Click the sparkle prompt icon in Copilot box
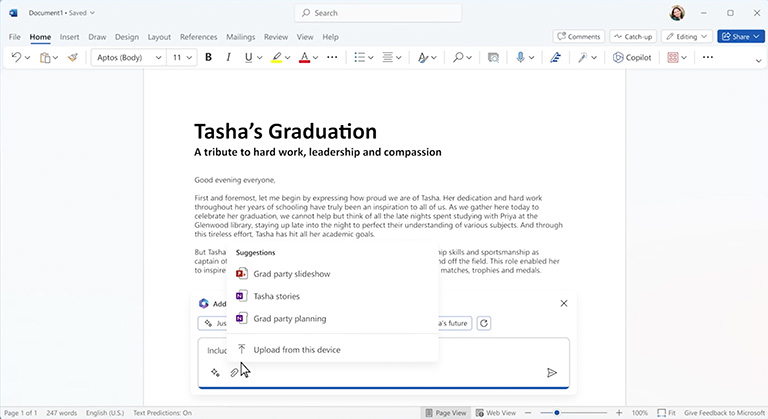The width and height of the screenshot is (768, 419). [x=215, y=373]
